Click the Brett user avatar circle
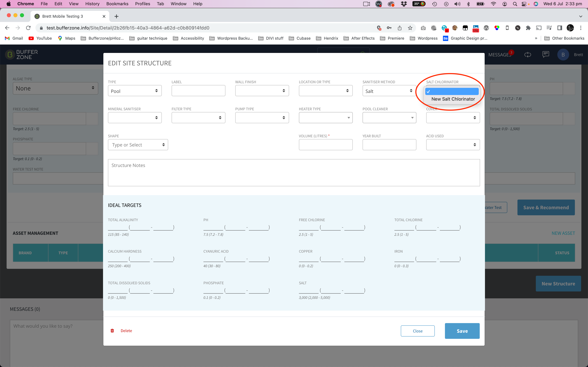Image resolution: width=588 pixels, height=367 pixels. point(563,55)
